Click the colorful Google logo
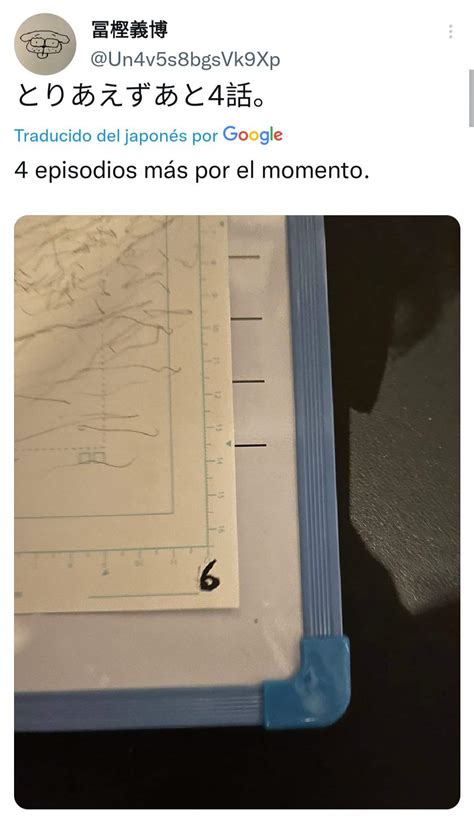The image size is (474, 821). pos(253,135)
